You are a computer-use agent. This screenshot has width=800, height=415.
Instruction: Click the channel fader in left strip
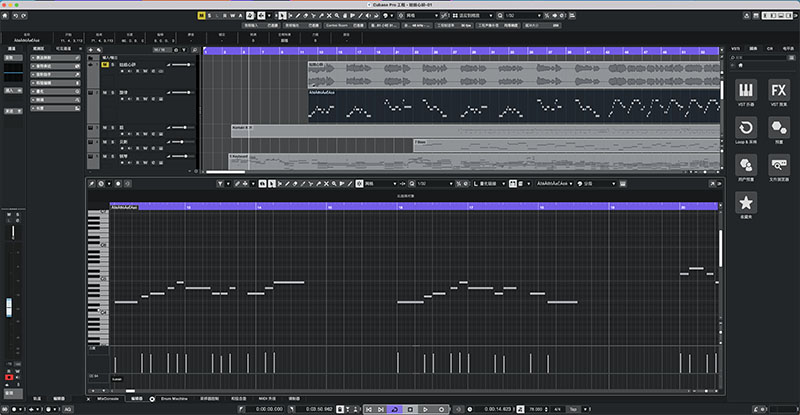pos(9,308)
